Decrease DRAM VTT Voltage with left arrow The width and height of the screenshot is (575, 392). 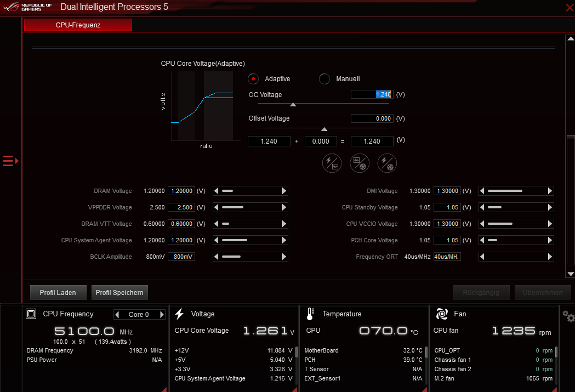[x=217, y=224]
